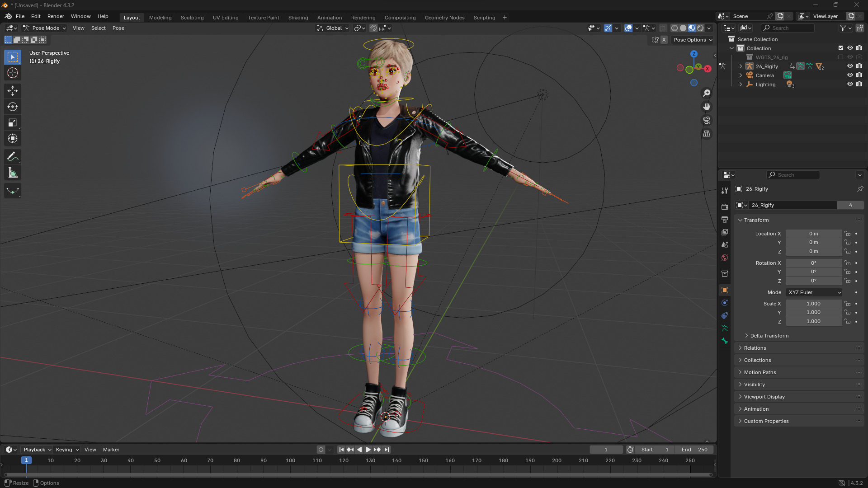This screenshot has height=488, width=868.
Task: Click the Scale X value field
Action: [x=813, y=304]
